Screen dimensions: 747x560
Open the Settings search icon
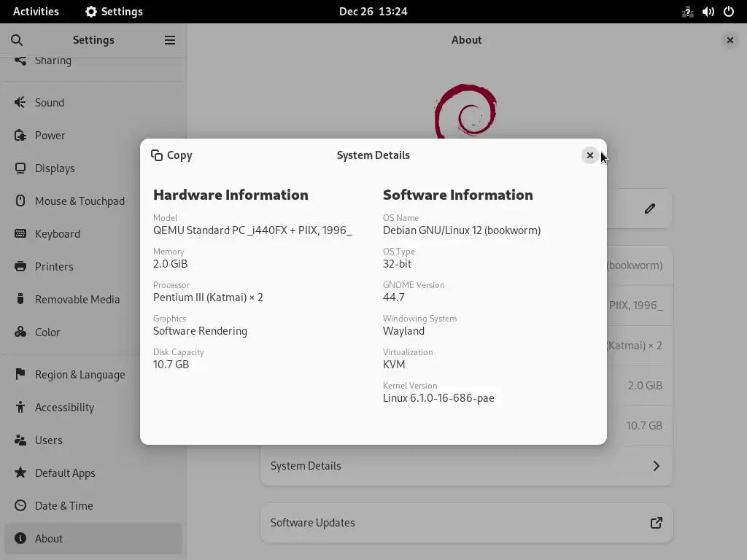[x=17, y=40]
